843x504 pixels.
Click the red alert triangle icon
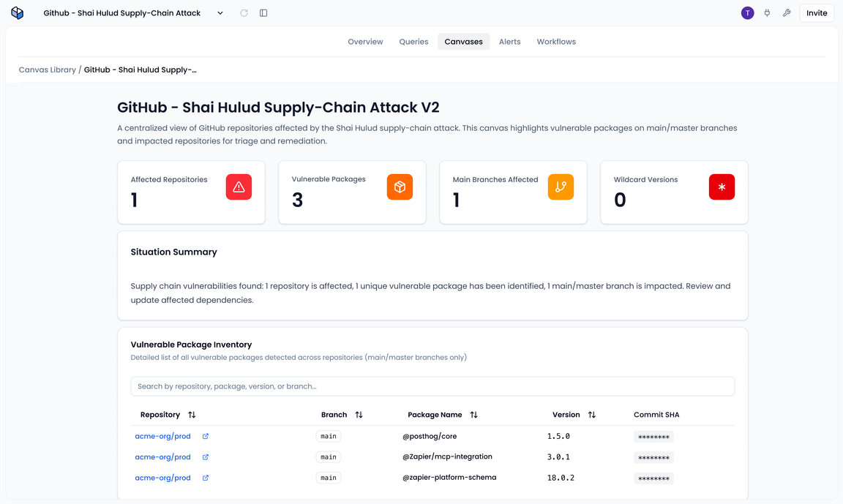(239, 187)
